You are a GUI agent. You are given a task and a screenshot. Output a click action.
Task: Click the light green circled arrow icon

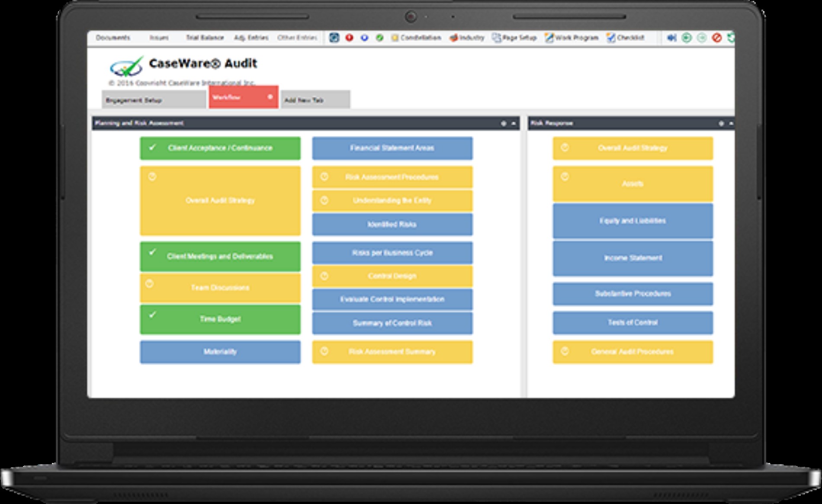(x=702, y=38)
